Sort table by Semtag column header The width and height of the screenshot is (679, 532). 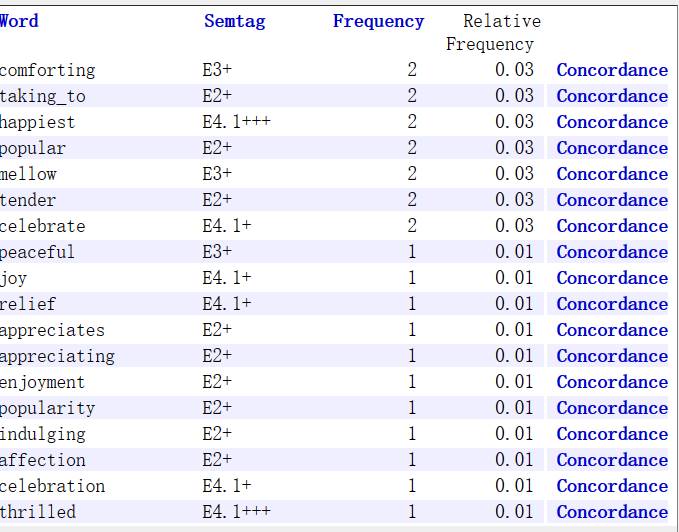pyautogui.click(x=234, y=21)
